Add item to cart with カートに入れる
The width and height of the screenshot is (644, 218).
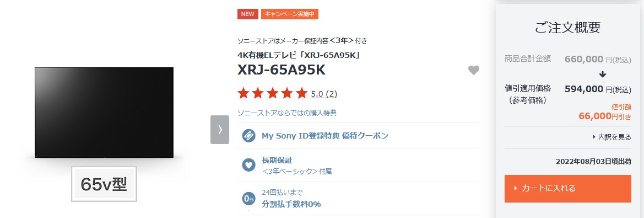(567, 188)
